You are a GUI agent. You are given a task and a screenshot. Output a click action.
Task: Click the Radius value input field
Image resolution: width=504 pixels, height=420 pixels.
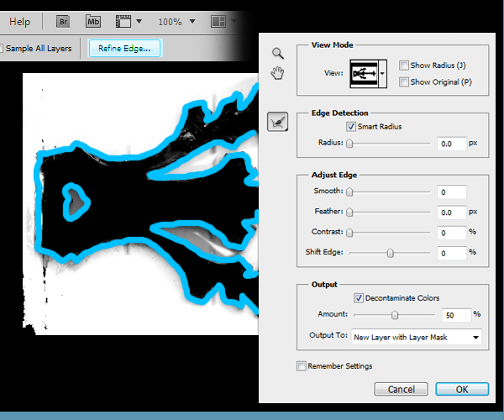pos(452,144)
